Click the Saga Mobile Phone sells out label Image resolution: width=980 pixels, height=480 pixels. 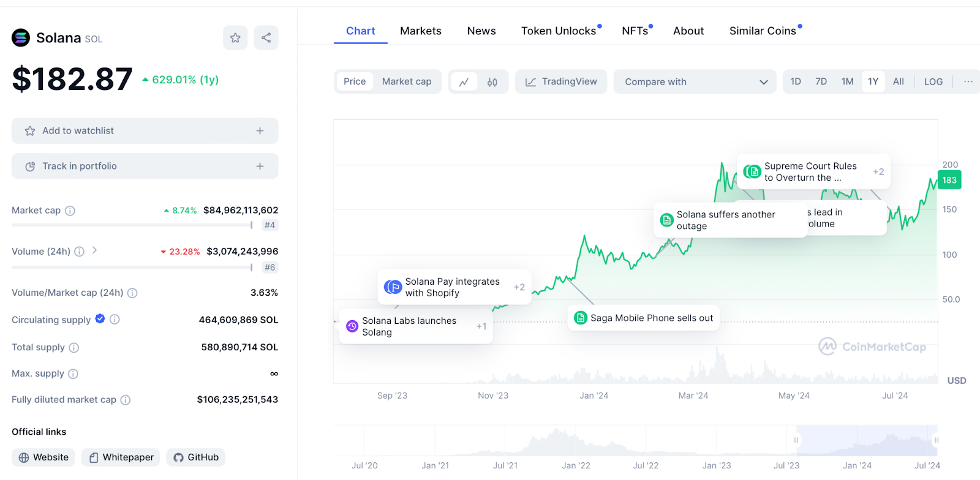pyautogui.click(x=652, y=318)
